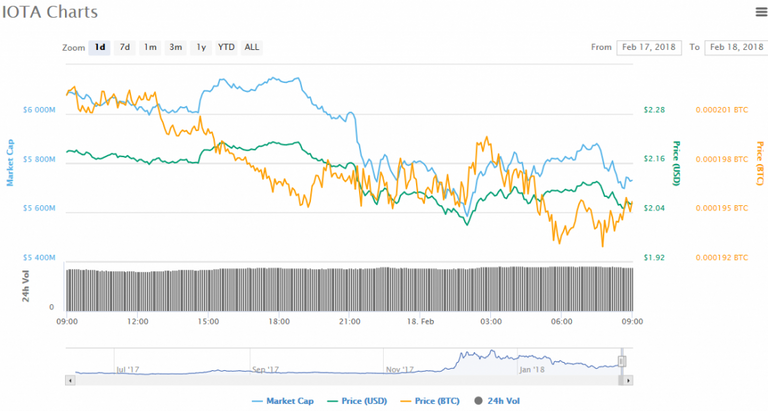Click the navigator scrollbar track
The height and width of the screenshot is (411, 768).
click(x=347, y=380)
